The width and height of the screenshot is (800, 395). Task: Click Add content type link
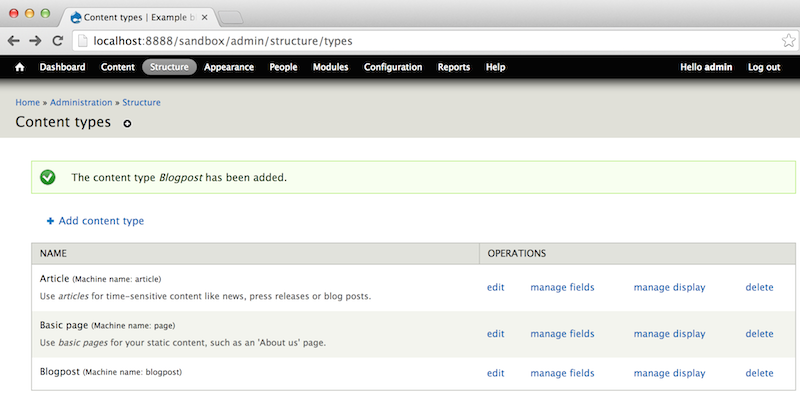click(x=95, y=221)
